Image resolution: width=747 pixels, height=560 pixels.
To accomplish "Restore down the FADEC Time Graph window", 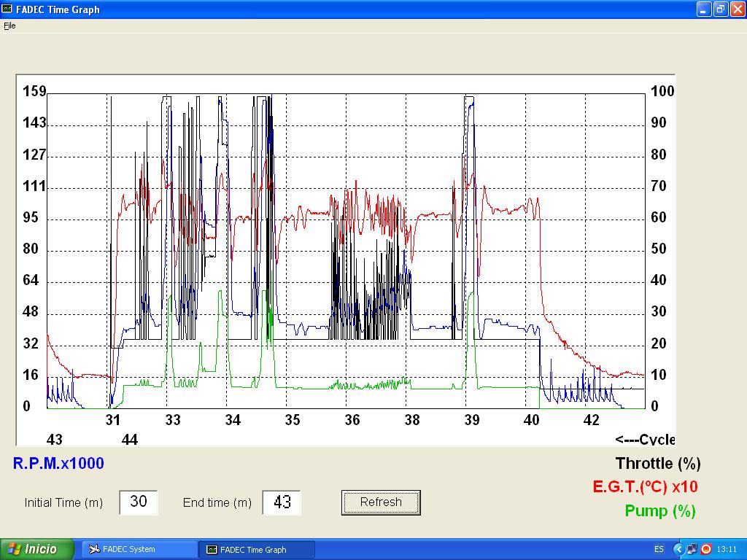I will [x=720, y=9].
